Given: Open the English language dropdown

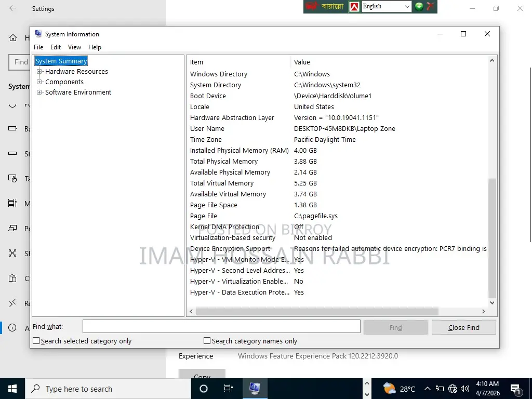Looking at the screenshot, I should [x=387, y=6].
